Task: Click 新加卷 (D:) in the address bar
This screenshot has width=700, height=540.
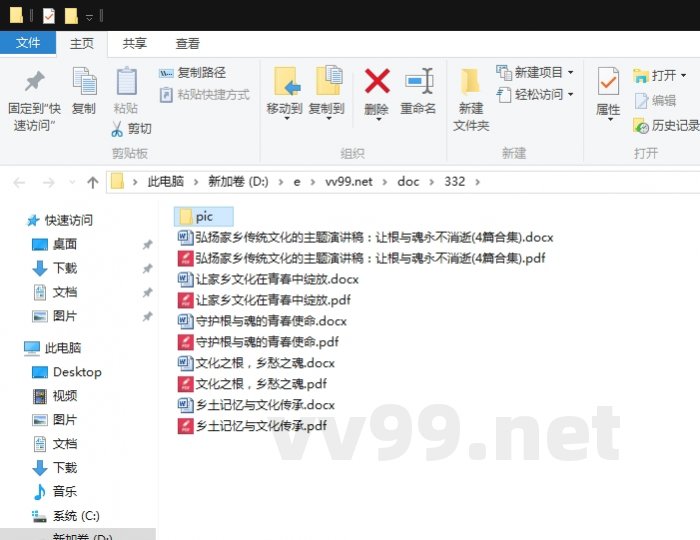Action: point(238,182)
